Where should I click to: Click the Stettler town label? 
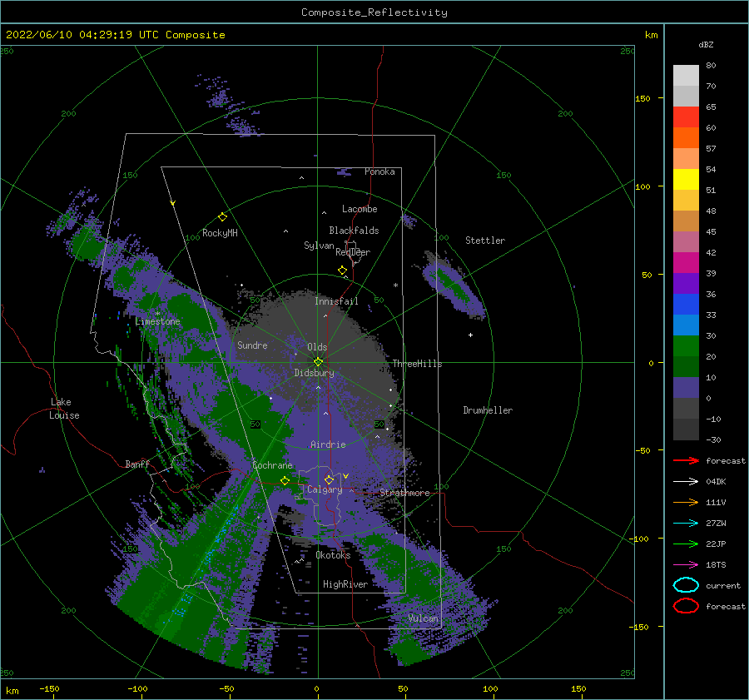(485, 241)
